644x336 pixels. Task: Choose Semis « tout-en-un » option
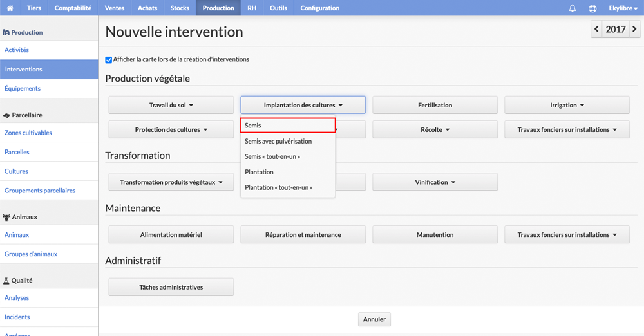(x=288, y=156)
